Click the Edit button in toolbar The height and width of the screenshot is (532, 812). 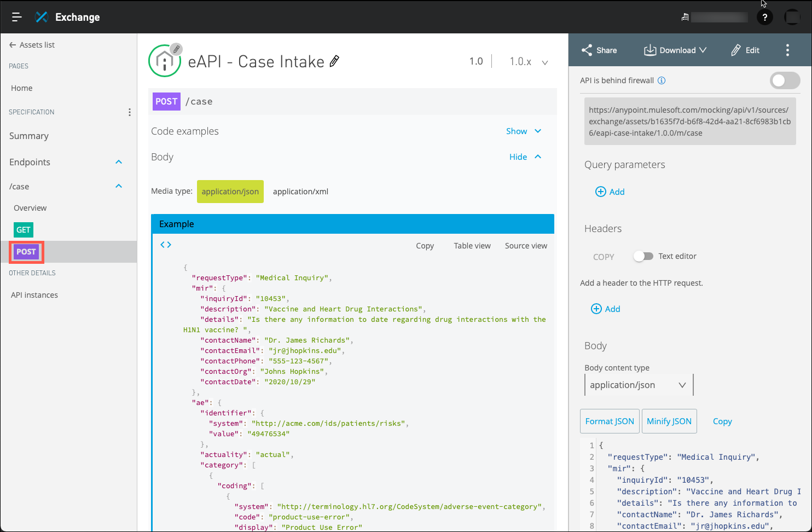coord(745,50)
